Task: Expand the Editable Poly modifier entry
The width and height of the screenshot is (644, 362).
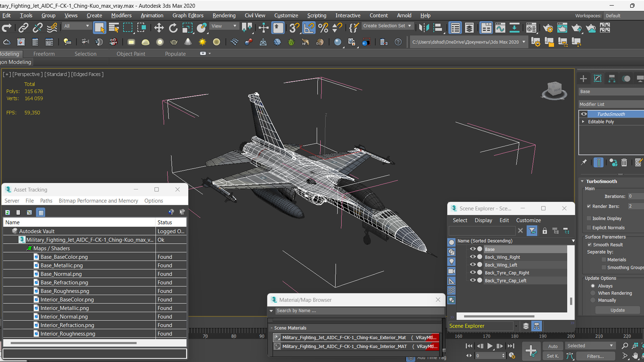Action: pyautogui.click(x=583, y=122)
